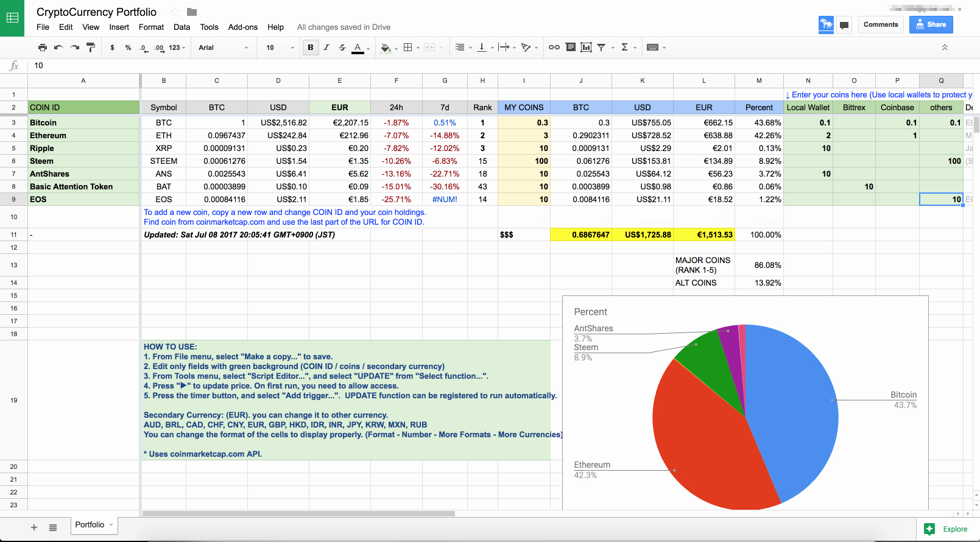Open the Arial font dropdown
Image resolution: width=980 pixels, height=542 pixels.
[223, 48]
